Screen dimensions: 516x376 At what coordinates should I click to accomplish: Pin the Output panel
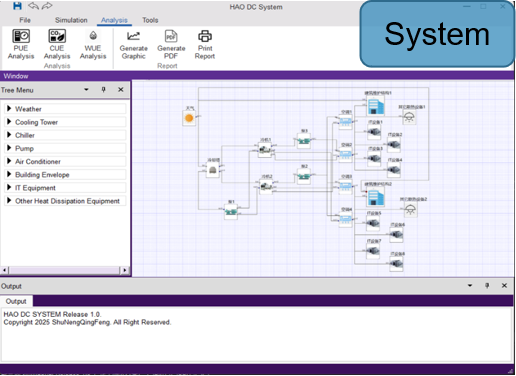tap(487, 286)
